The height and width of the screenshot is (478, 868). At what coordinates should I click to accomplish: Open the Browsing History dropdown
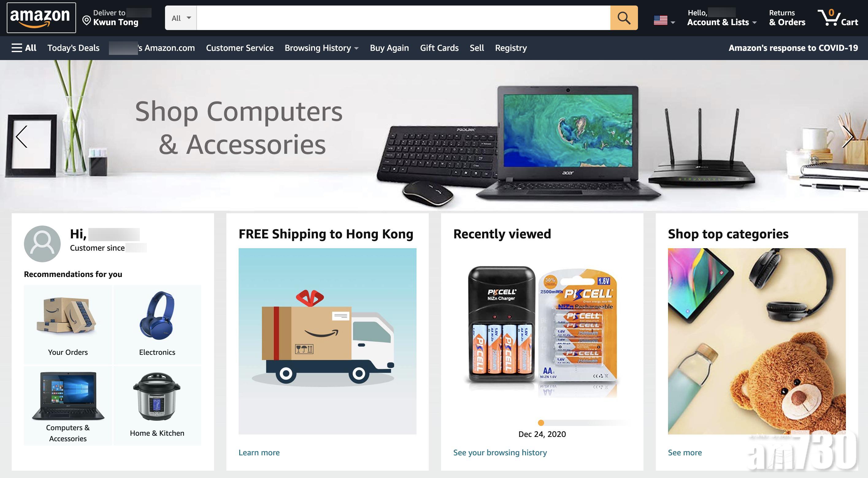(321, 48)
